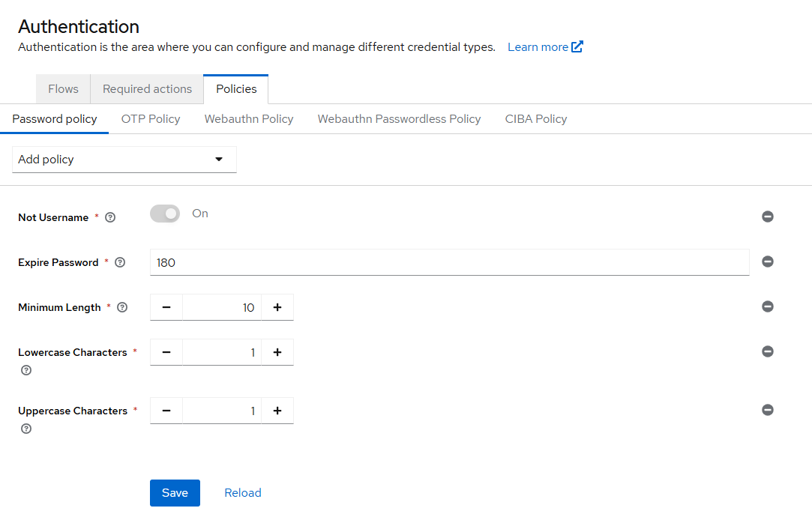This screenshot has width=812, height=526.
Task: Open the Not Username help tooltip
Action: point(110,217)
